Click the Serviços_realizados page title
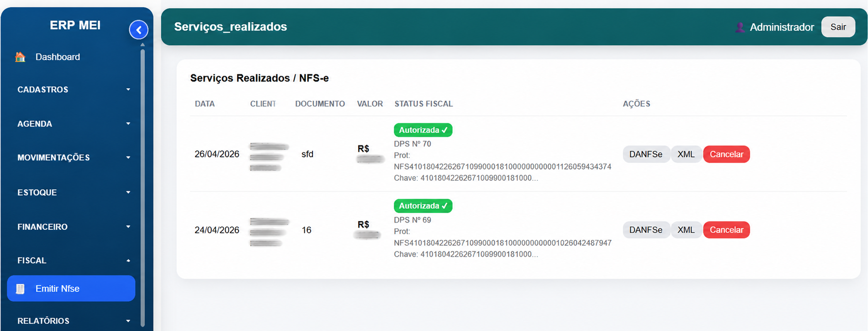The image size is (868, 331). tap(231, 26)
